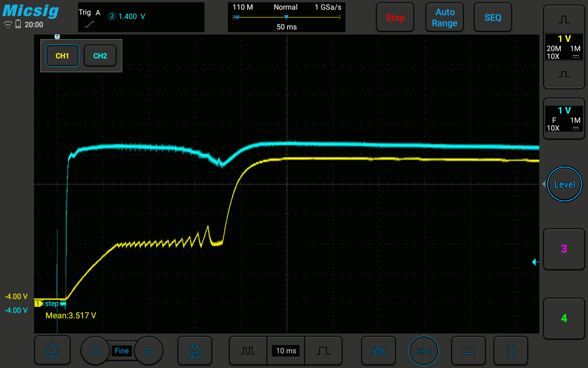Open horizontal cursors with dashed-line icon

point(468,351)
